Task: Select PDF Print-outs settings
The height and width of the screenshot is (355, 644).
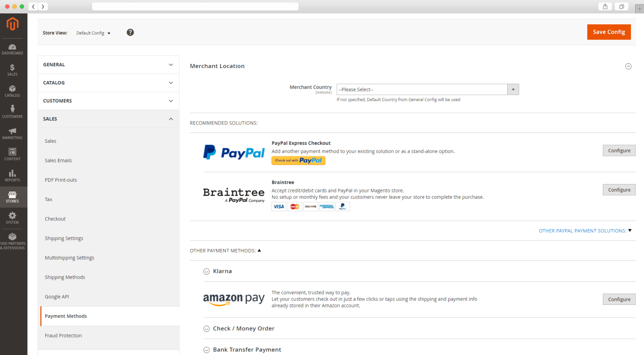Action: coord(61,180)
